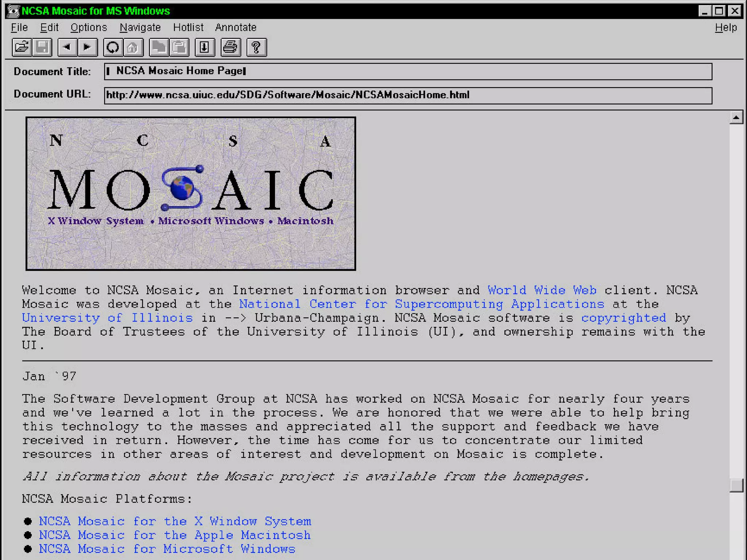Click the question mark help icon
The image size is (747, 560).
coord(256,47)
